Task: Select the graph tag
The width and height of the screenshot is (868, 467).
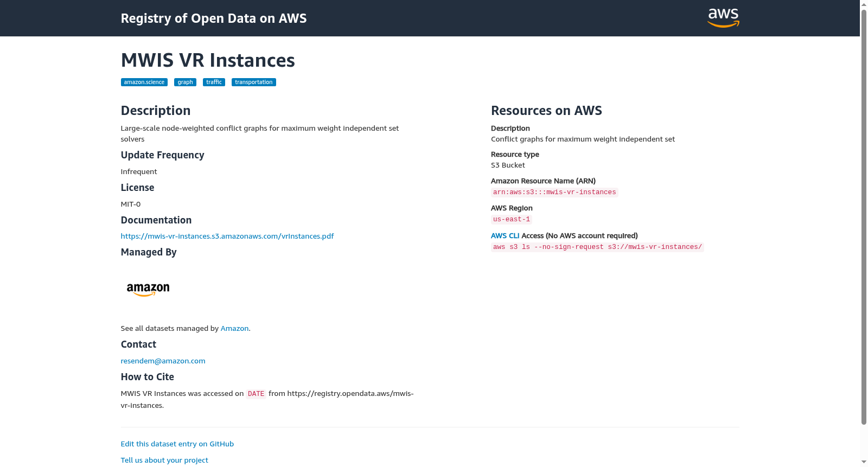Action: pyautogui.click(x=185, y=82)
